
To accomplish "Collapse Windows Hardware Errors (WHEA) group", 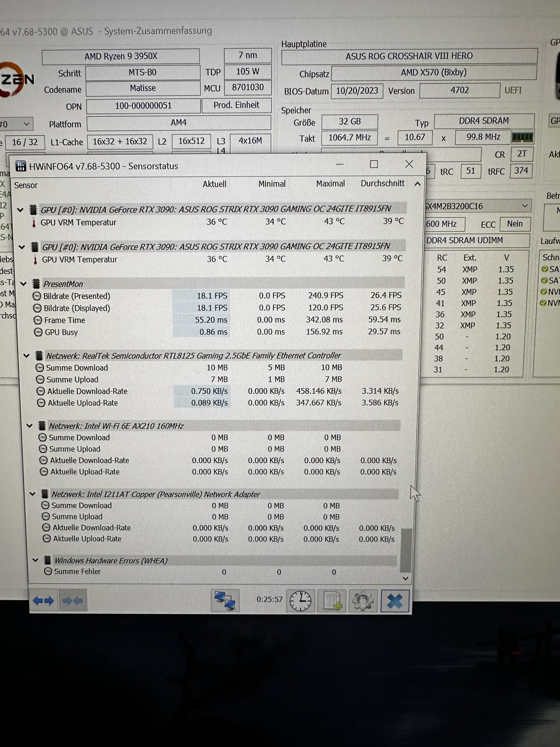I will pos(35,560).
